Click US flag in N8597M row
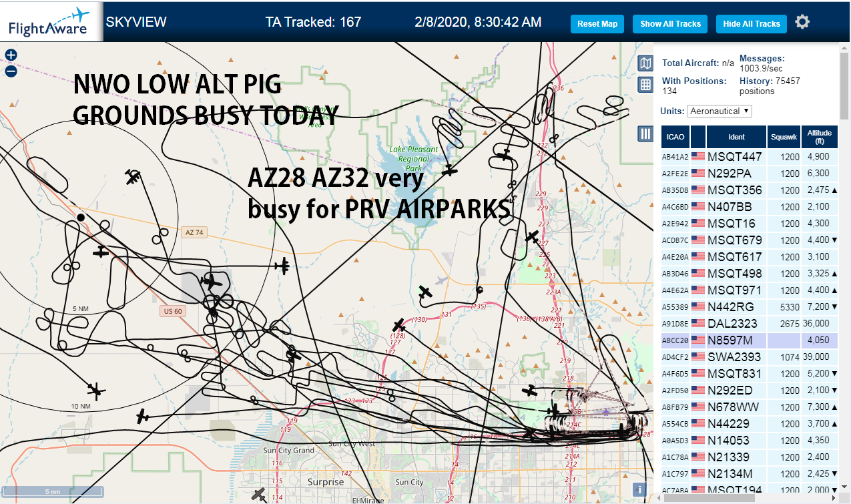The height and width of the screenshot is (504, 851). 698,340
